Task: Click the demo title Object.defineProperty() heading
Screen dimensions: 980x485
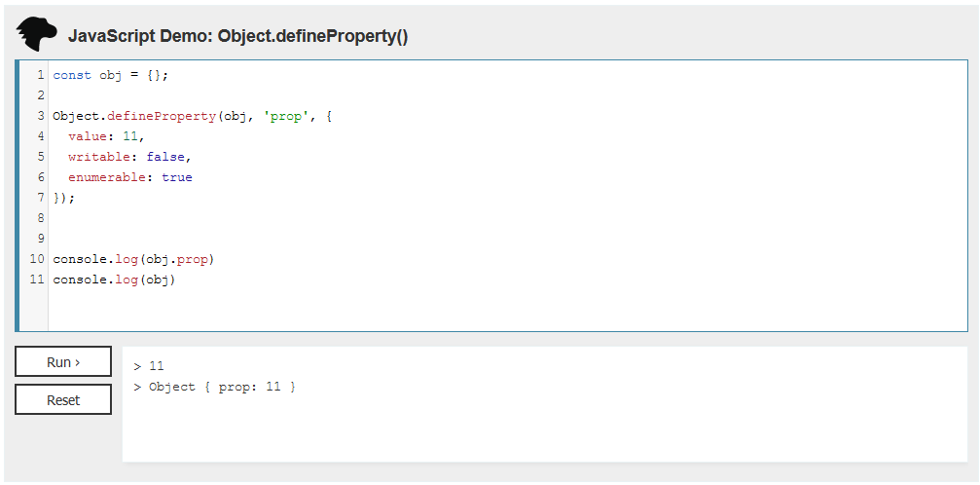Action: pos(237,36)
